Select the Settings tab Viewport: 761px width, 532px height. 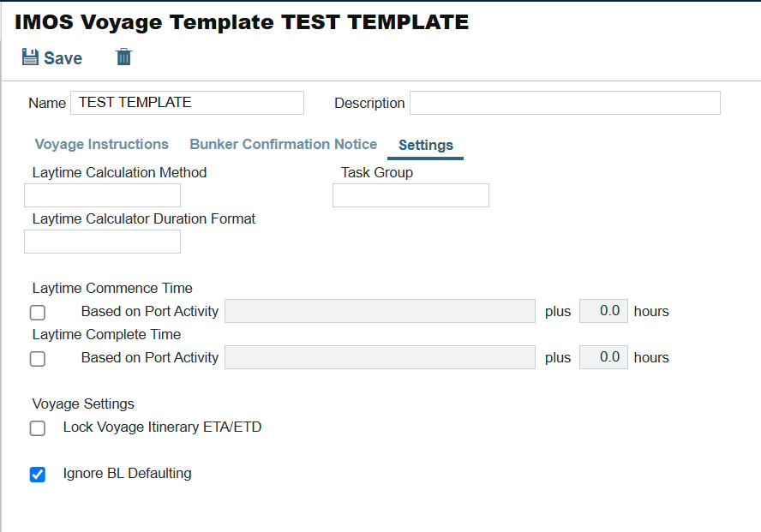426,145
